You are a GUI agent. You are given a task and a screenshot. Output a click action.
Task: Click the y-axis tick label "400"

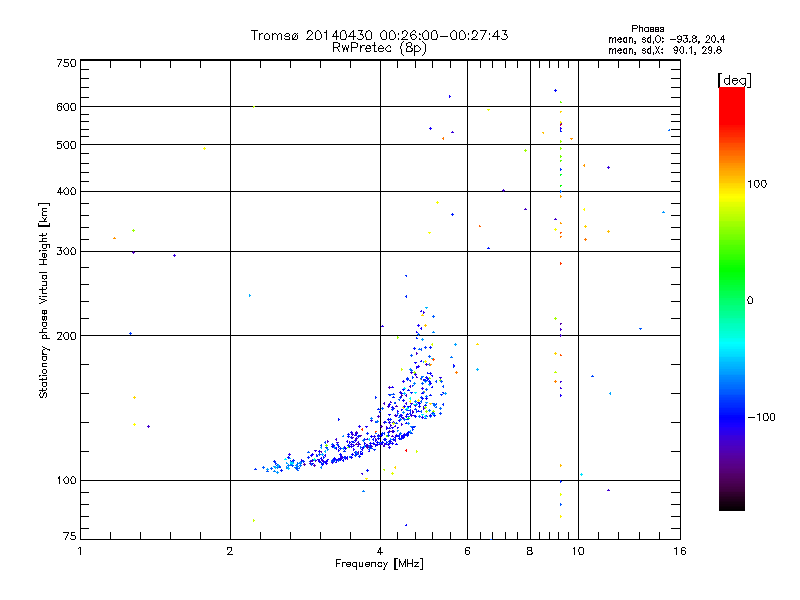pyautogui.click(x=66, y=192)
